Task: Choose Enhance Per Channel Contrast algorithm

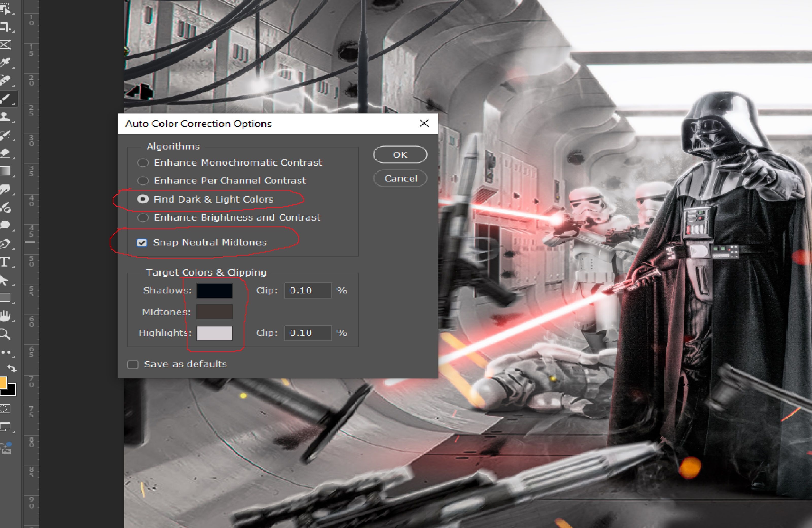Action: (143, 180)
